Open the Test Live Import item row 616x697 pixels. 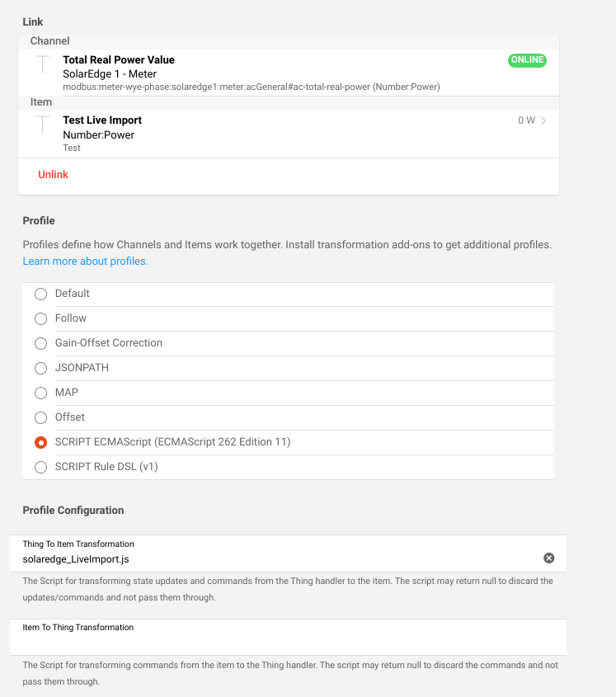[247, 133]
